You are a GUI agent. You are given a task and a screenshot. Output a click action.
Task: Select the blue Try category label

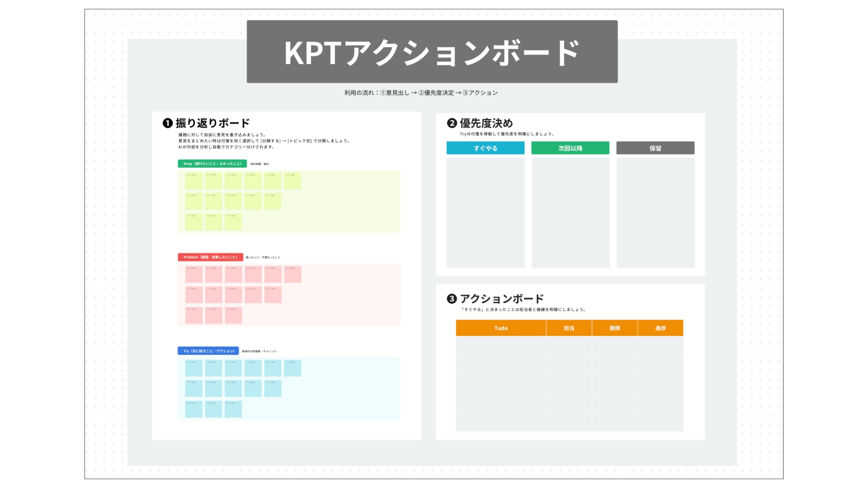tap(208, 351)
